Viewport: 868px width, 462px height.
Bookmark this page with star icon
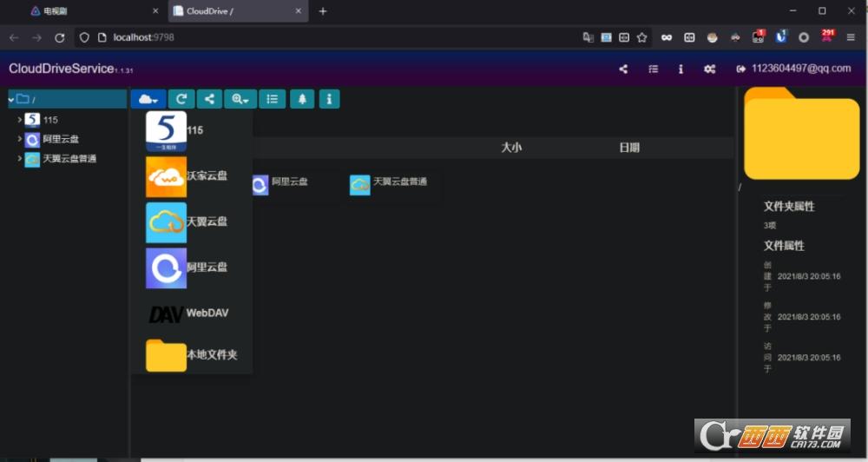pyautogui.click(x=641, y=37)
